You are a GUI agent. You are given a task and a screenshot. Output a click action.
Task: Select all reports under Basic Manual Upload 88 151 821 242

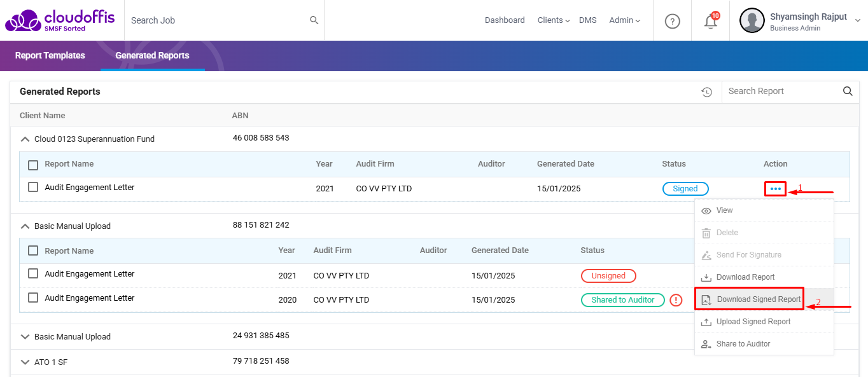pyautogui.click(x=33, y=250)
